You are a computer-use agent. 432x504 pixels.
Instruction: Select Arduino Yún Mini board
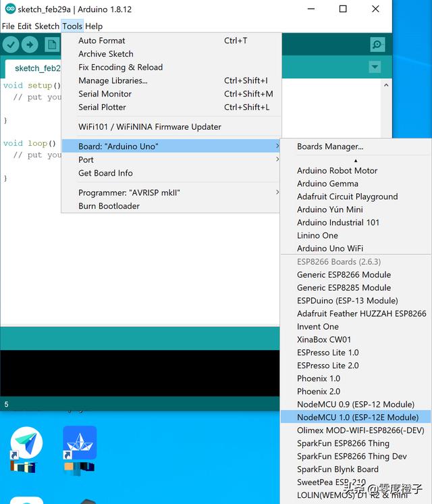tap(356, 209)
